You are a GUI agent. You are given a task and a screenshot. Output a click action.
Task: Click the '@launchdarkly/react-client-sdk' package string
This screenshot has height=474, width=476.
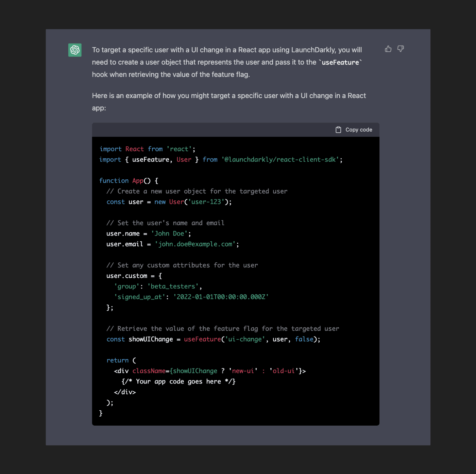coord(280,160)
